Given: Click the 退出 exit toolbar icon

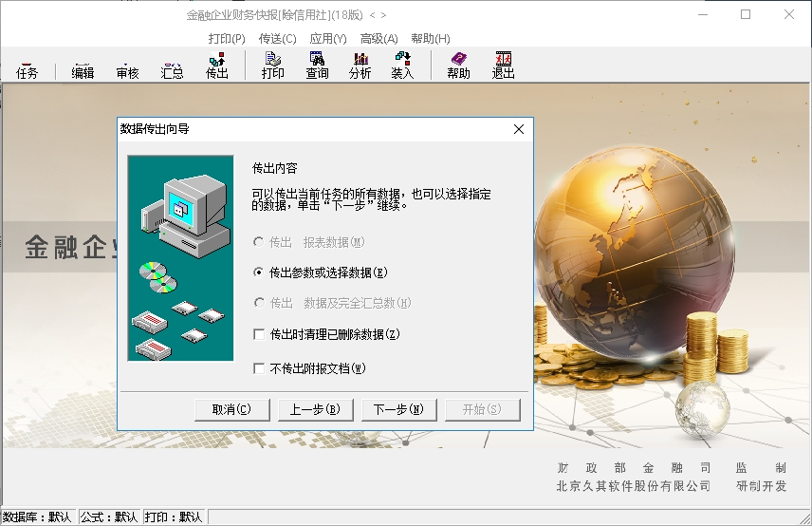Looking at the screenshot, I should coord(503,66).
